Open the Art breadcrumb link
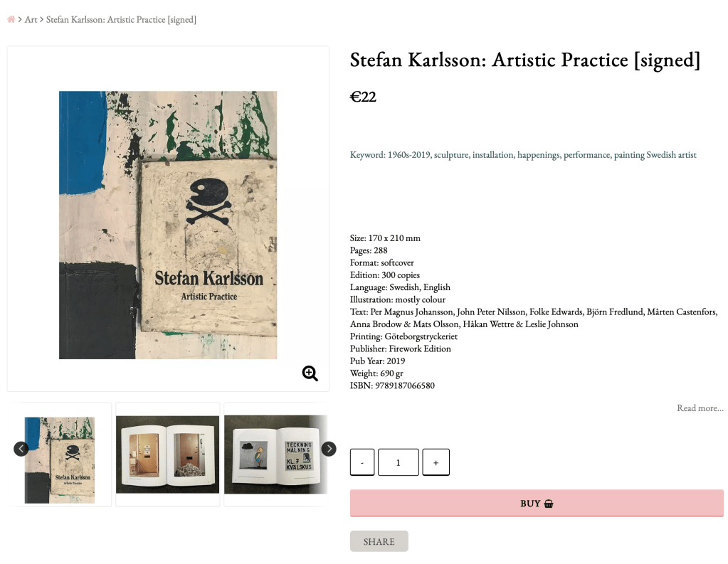 coord(31,19)
